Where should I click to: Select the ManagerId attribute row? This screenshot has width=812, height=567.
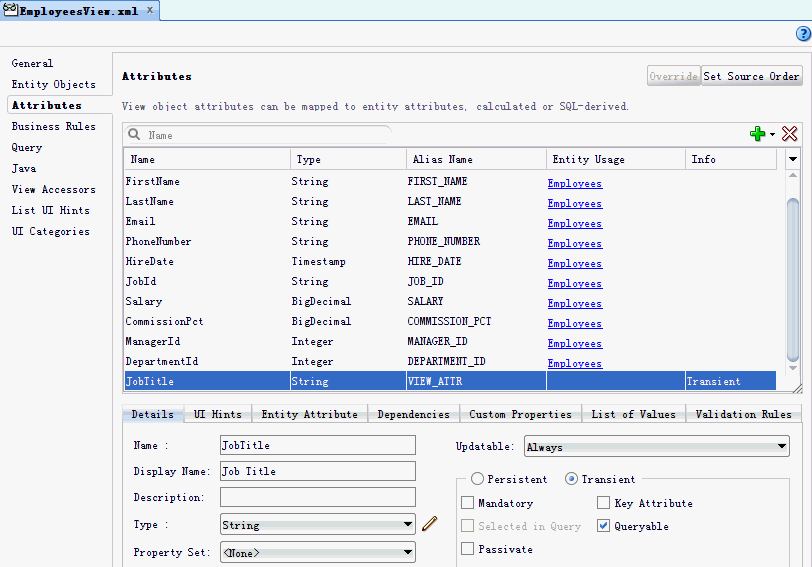point(450,341)
